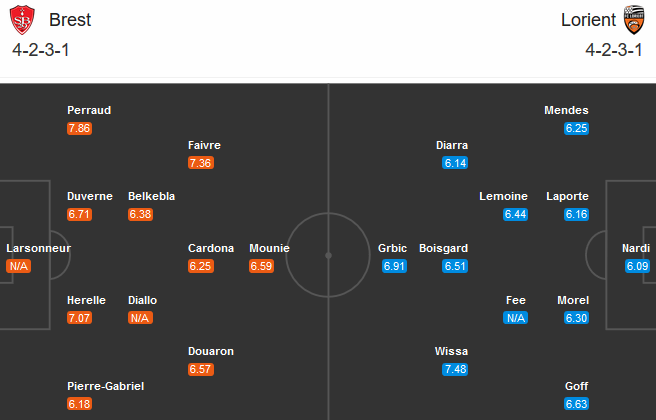The width and height of the screenshot is (656, 420).
Task: Select Brest striker Mounie
Action: (x=269, y=248)
